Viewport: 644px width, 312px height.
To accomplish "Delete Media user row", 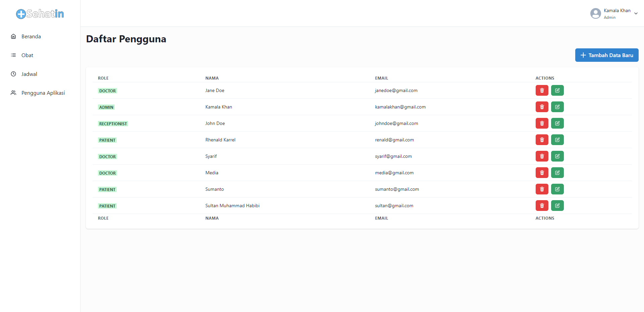I will (542, 173).
